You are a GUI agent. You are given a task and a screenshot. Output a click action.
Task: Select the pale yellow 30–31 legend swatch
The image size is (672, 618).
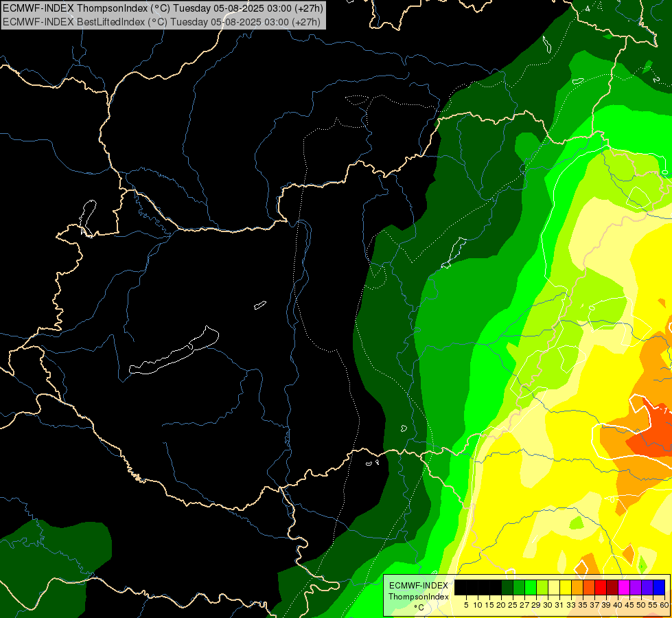pos(554,588)
